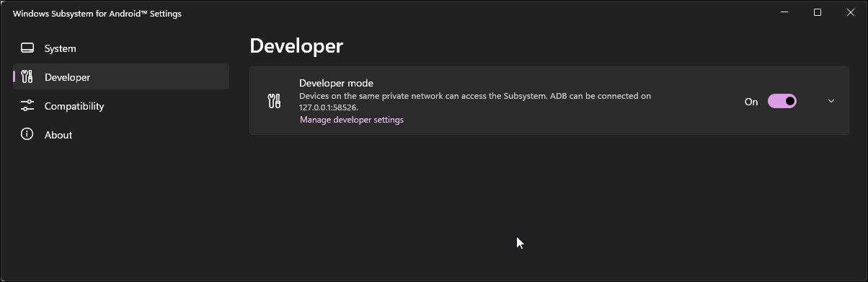Minimize the settings window
This screenshot has width=868, height=282.
click(784, 12)
